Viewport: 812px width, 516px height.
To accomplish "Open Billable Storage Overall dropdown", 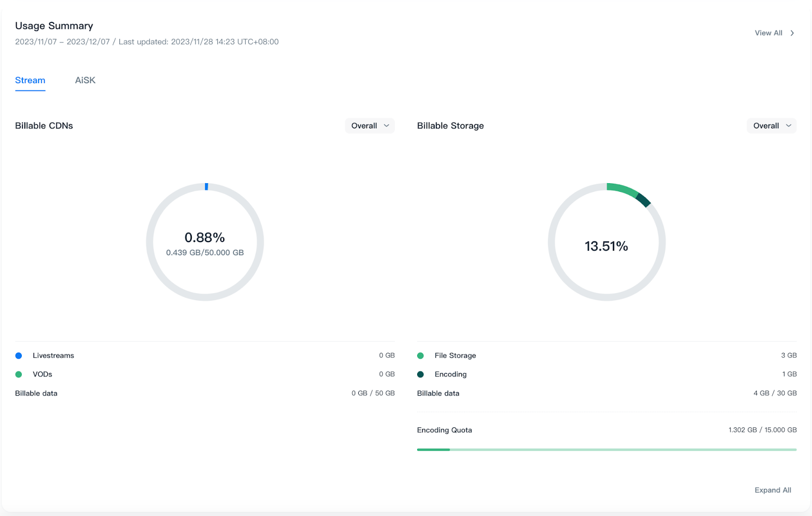I will click(771, 126).
